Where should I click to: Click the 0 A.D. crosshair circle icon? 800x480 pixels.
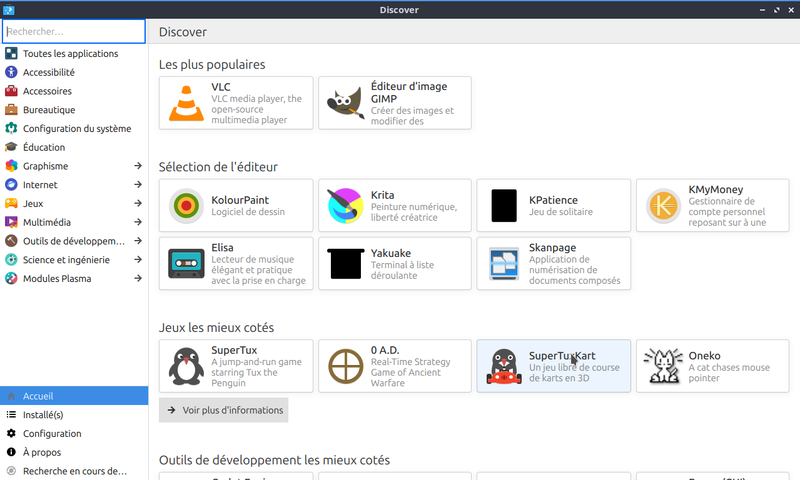pos(345,366)
